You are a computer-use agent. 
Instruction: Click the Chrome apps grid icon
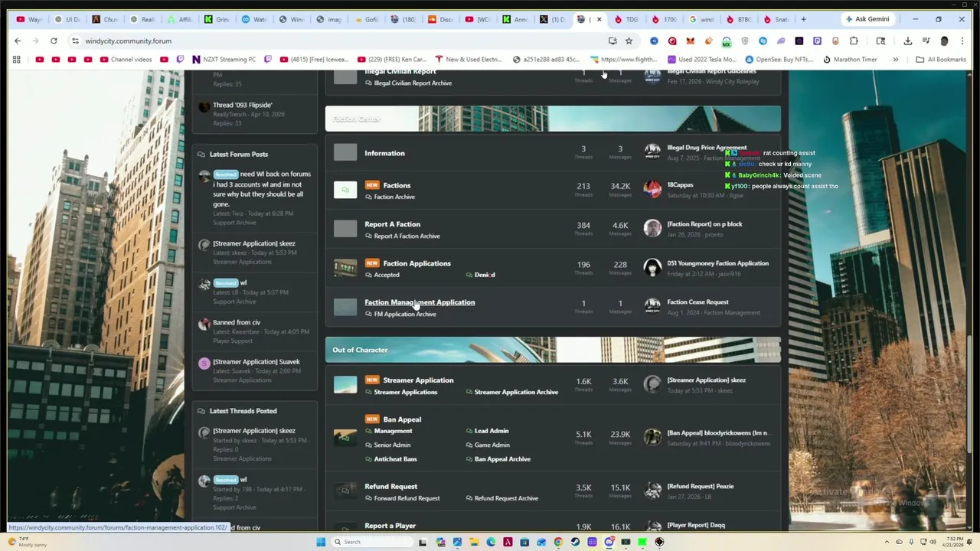pyautogui.click(x=16, y=59)
